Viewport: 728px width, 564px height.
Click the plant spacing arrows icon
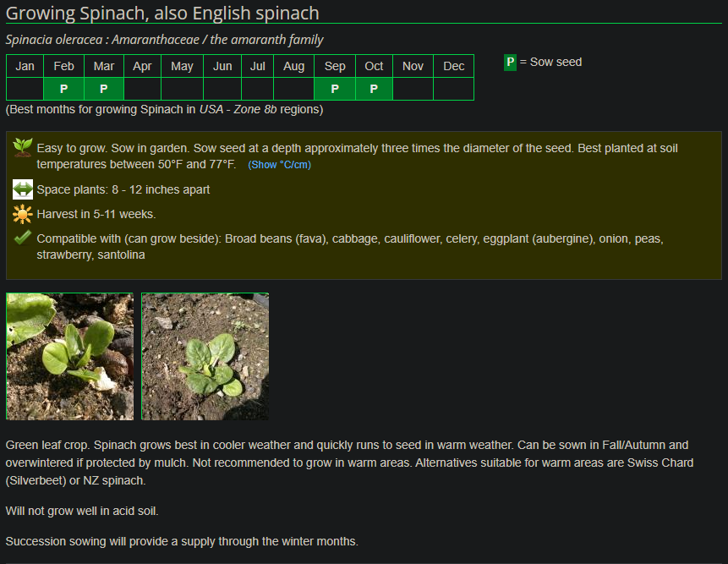[23, 189]
